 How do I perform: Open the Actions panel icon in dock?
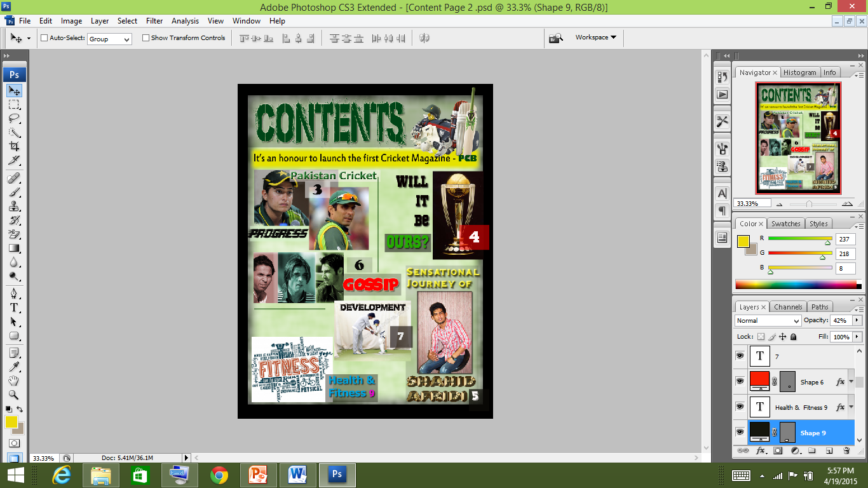722,95
